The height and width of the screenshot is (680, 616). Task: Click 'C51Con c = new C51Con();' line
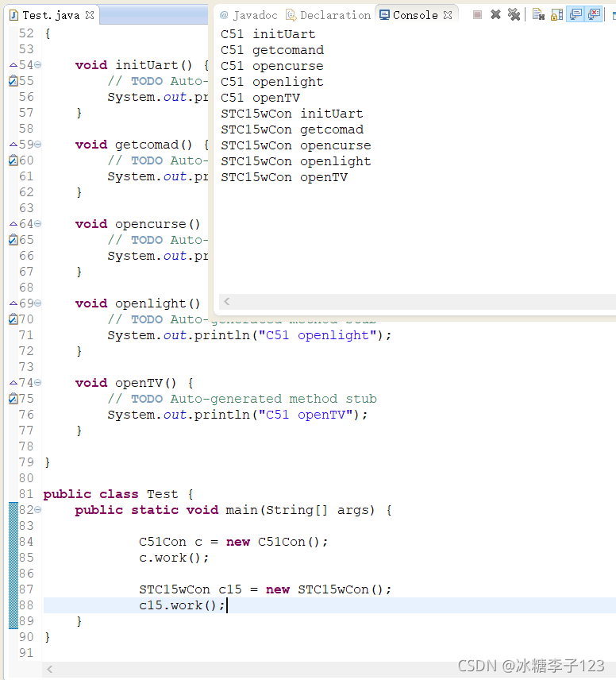pos(233,542)
